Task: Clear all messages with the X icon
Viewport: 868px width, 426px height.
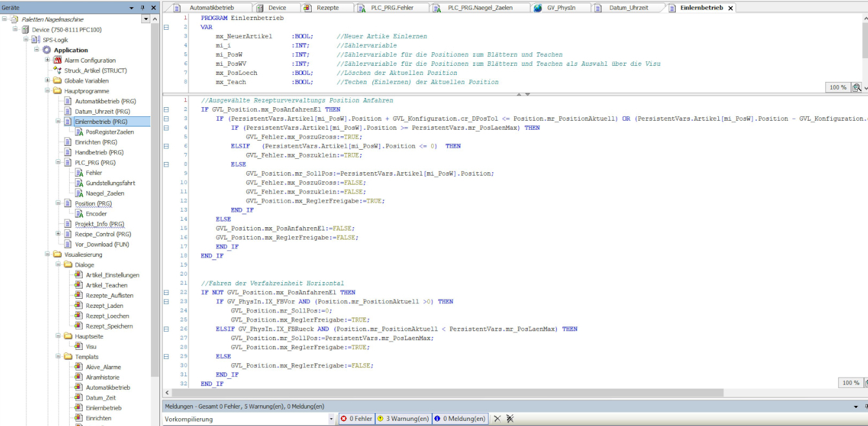Action: (497, 419)
